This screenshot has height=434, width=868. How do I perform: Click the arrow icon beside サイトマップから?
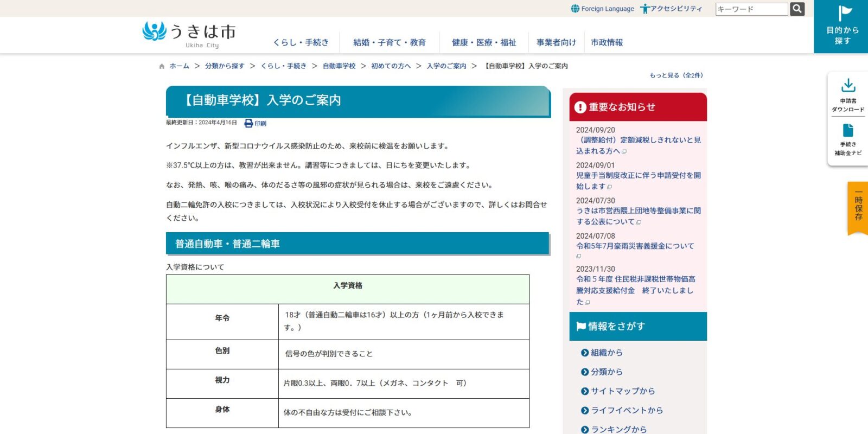(x=585, y=391)
